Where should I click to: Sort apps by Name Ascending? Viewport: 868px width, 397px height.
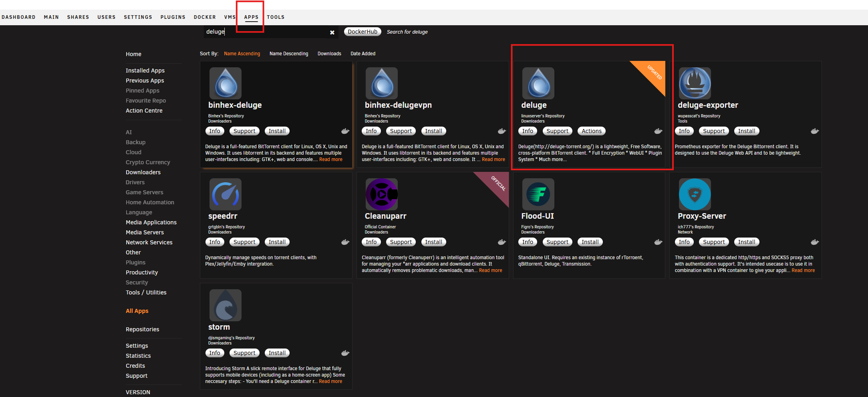pos(242,54)
